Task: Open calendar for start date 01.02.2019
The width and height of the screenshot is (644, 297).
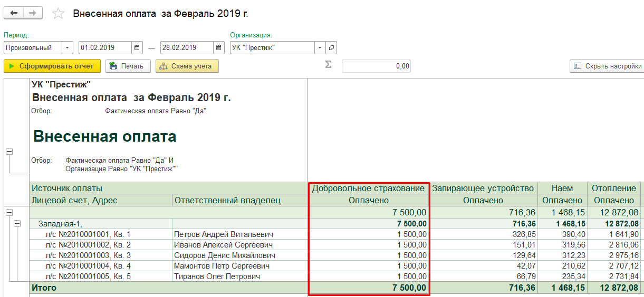Action: point(137,47)
